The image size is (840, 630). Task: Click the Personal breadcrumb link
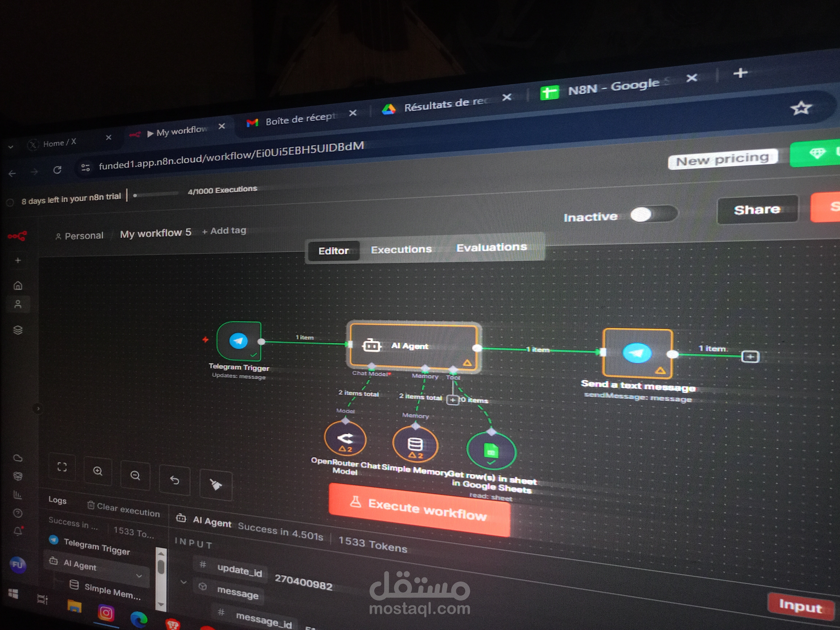tap(80, 236)
